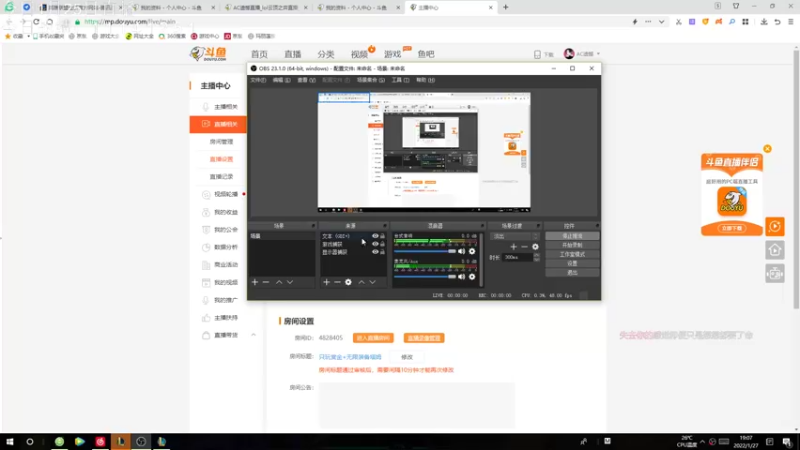Mute the Mic/Aux speaker icon in mixer

click(x=462, y=277)
